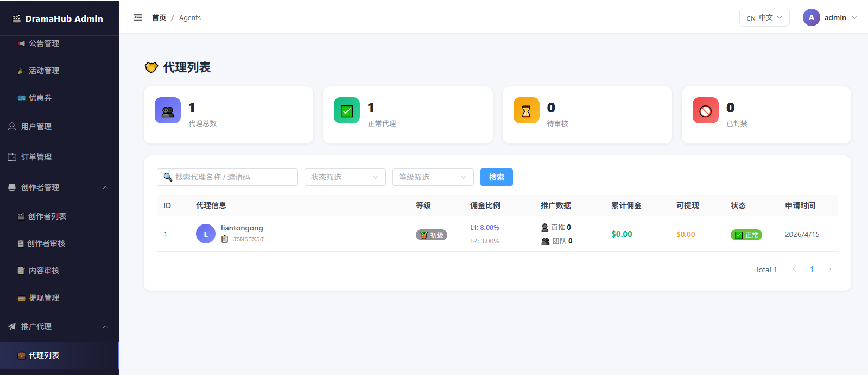Click the document icon for 内容审核
This screenshot has width=868, height=375.
21,271
